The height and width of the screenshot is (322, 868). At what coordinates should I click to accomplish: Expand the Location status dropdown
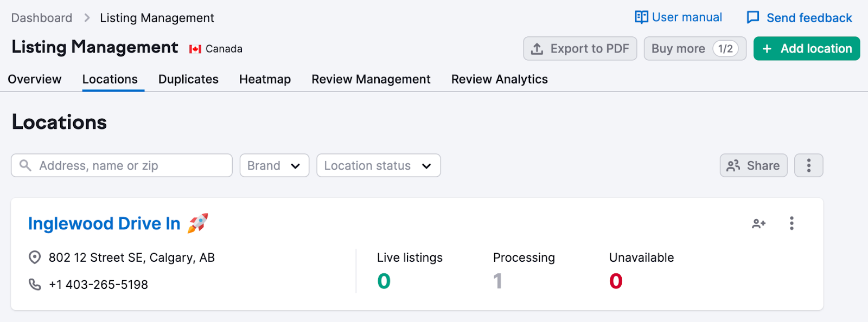pyautogui.click(x=378, y=165)
